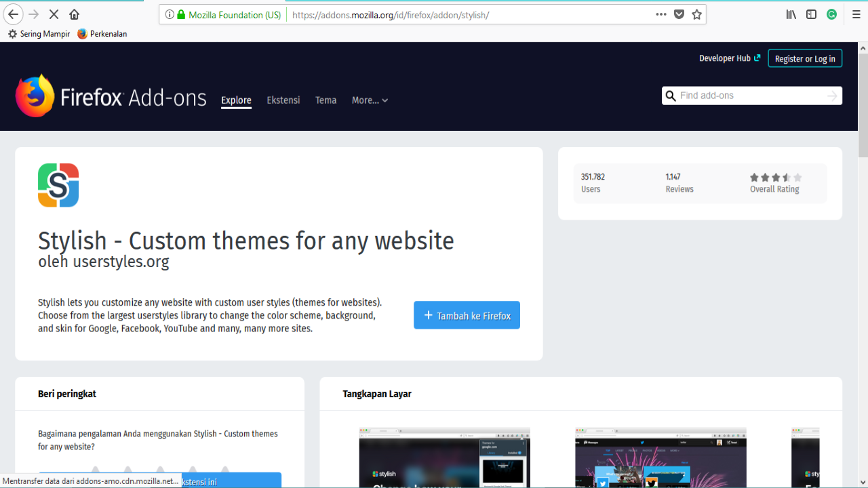This screenshot has height=488, width=868.
Task: Click the 1.147 Reviews link
Action: pos(679,183)
